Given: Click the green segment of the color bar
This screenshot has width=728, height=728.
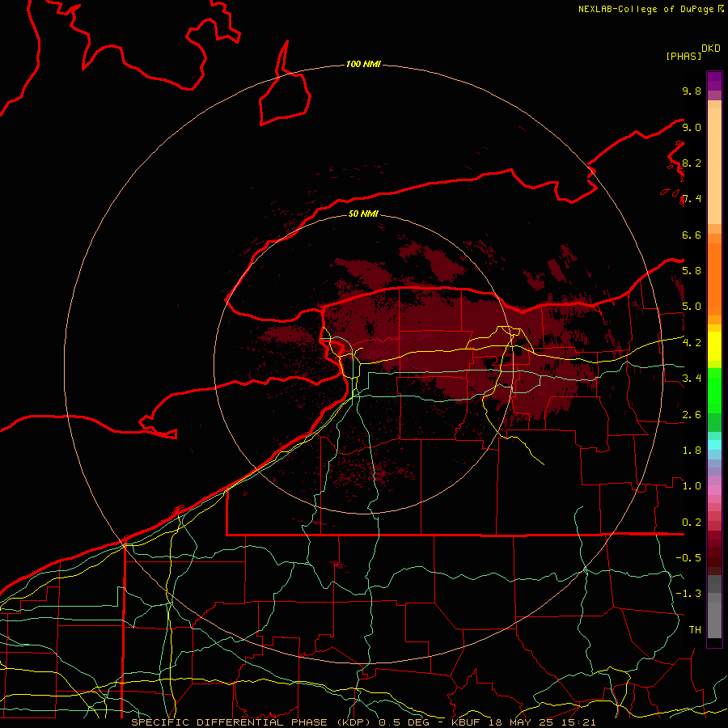Looking at the screenshot, I should [714, 390].
